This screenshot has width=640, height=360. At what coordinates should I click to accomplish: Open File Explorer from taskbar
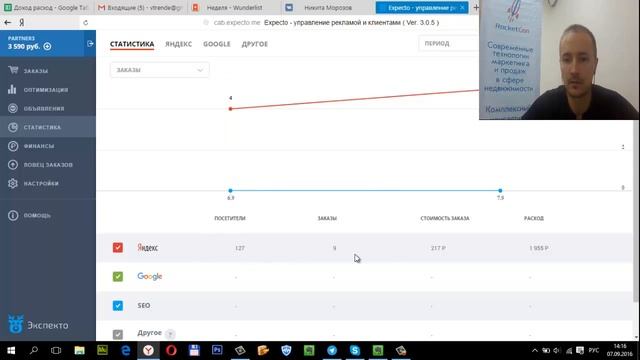(x=79, y=350)
